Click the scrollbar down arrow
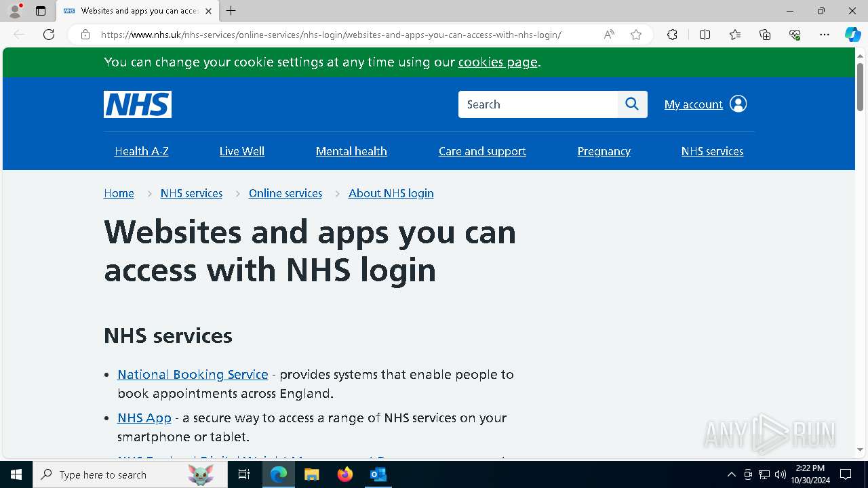This screenshot has height=488, width=868. 861,449
